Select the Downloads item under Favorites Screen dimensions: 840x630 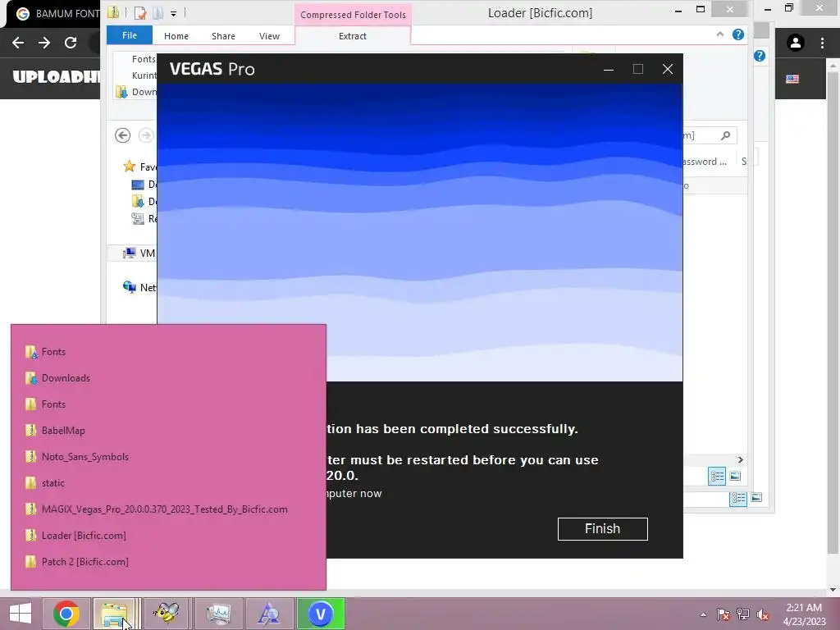click(144, 202)
